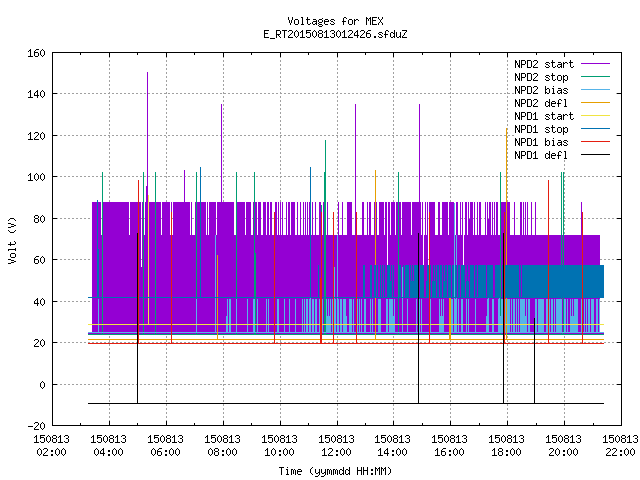The height and width of the screenshot is (480, 640).
Task: Click the 'Voltages for MEX' chart title
Action: click(x=335, y=21)
